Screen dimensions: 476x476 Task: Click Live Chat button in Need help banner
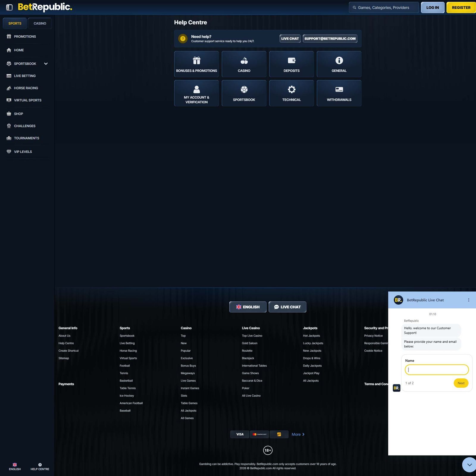(290, 39)
